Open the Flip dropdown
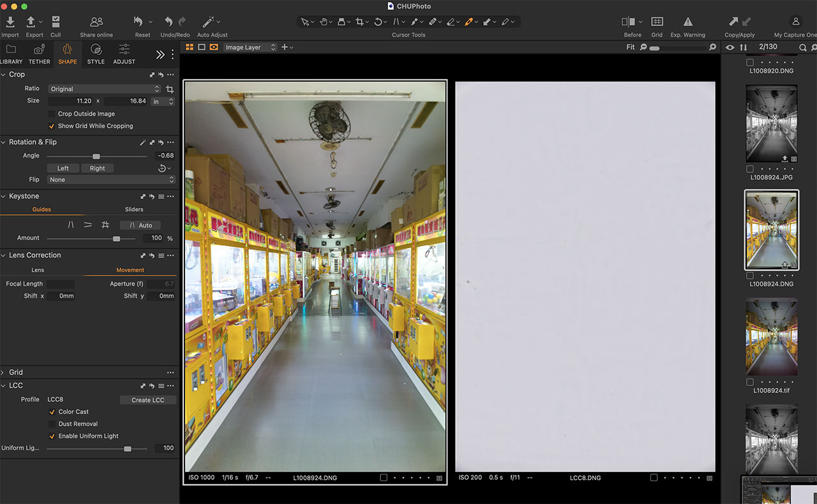817x504 pixels. [x=110, y=180]
